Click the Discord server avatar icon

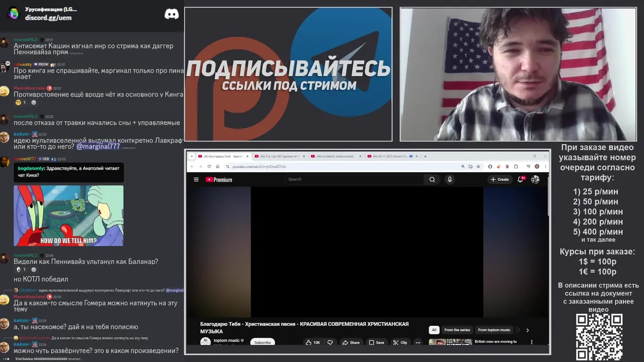pos(14,13)
